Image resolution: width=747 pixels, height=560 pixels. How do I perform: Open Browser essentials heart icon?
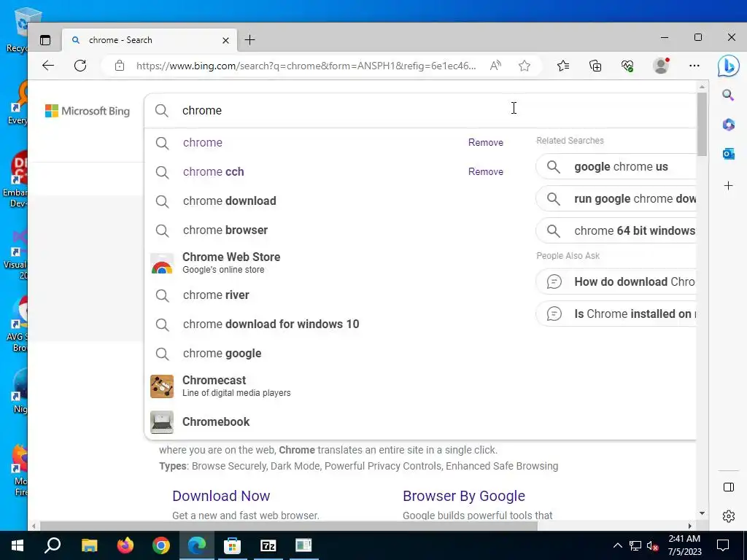pyautogui.click(x=627, y=66)
